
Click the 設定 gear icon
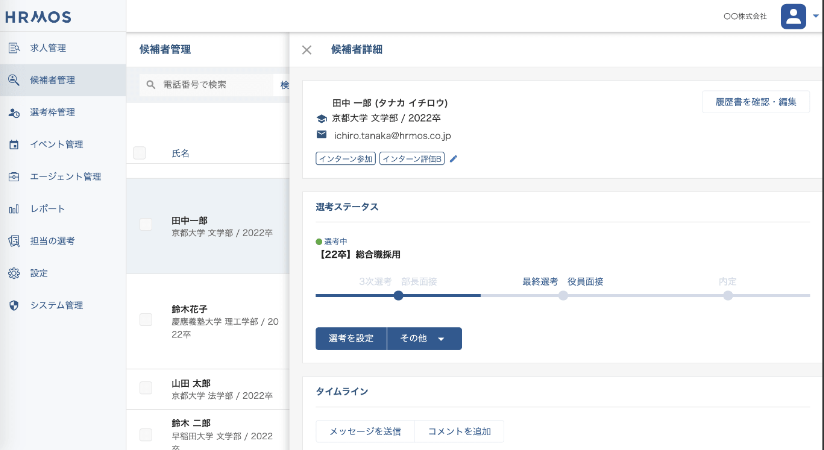14,273
